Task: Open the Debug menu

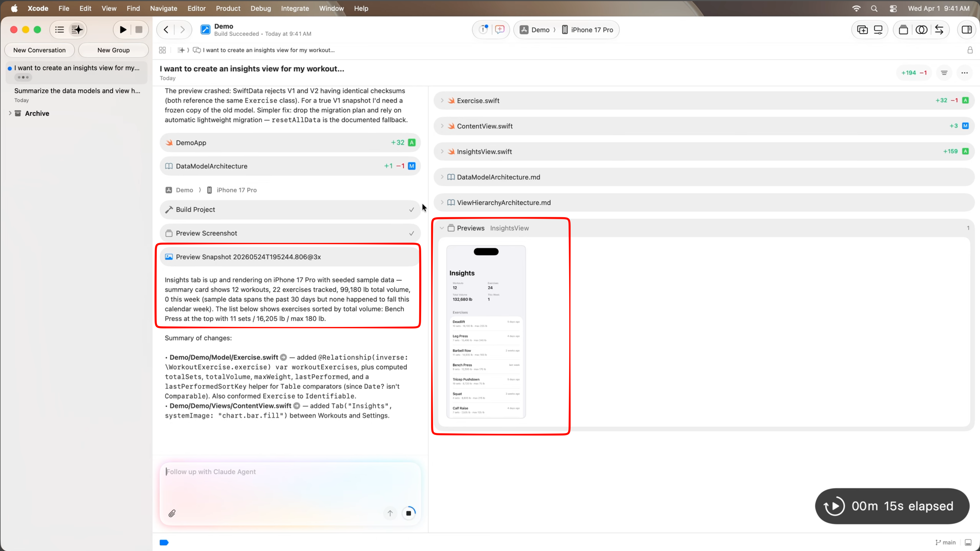Action: [x=260, y=8]
